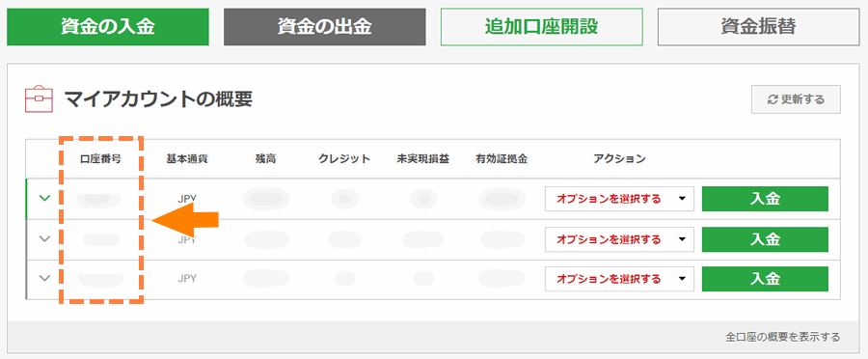Click the JPY currency in the third row
Viewport: 868px width, 359px height.
tap(187, 279)
